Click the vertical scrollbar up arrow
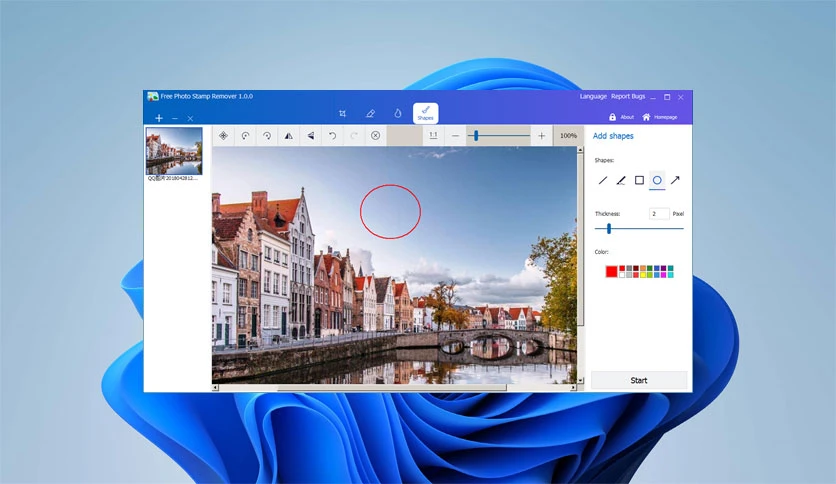Image resolution: width=836 pixels, height=484 pixels. tap(580, 150)
